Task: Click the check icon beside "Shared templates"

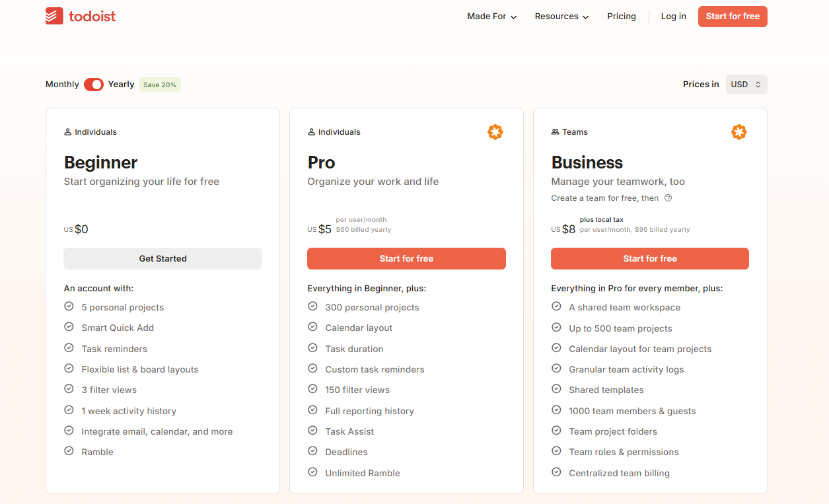Action: (x=556, y=389)
